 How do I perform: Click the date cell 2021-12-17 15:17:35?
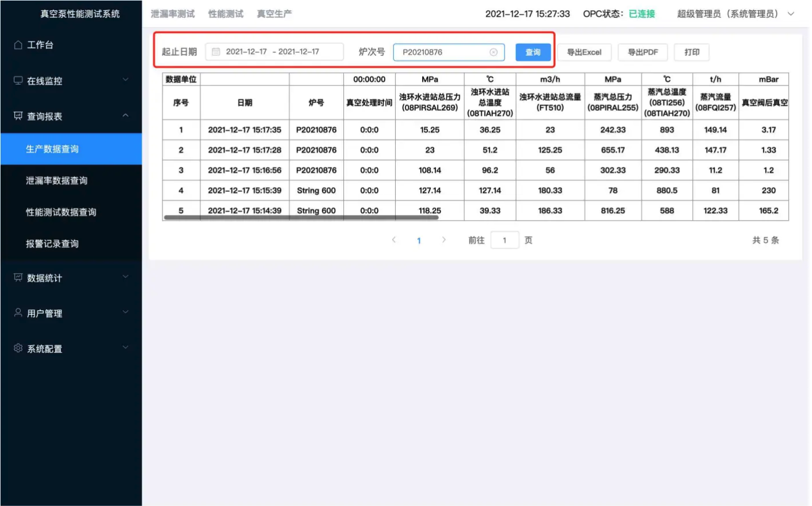(x=245, y=130)
